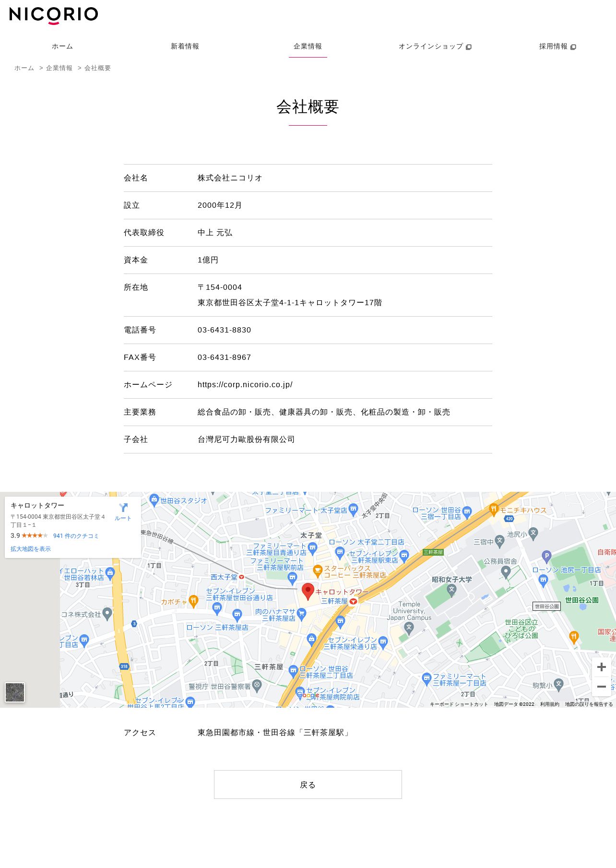616x868 pixels.
Task: Click the parking P marker on map
Action: point(546,557)
